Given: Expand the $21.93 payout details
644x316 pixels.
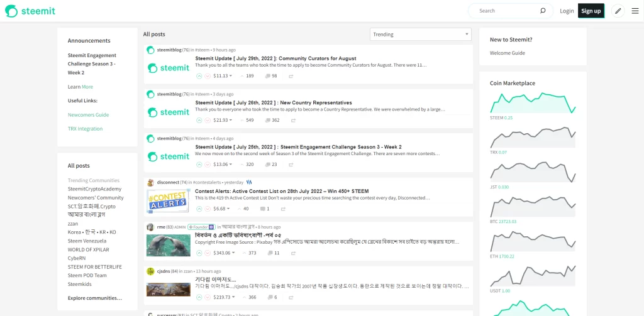Looking at the screenshot, I should tap(223, 120).
